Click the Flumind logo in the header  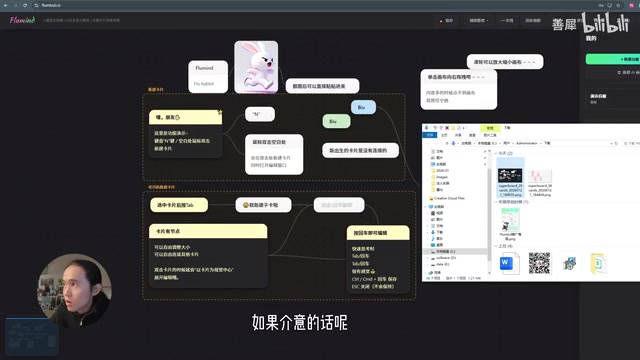click(22, 20)
